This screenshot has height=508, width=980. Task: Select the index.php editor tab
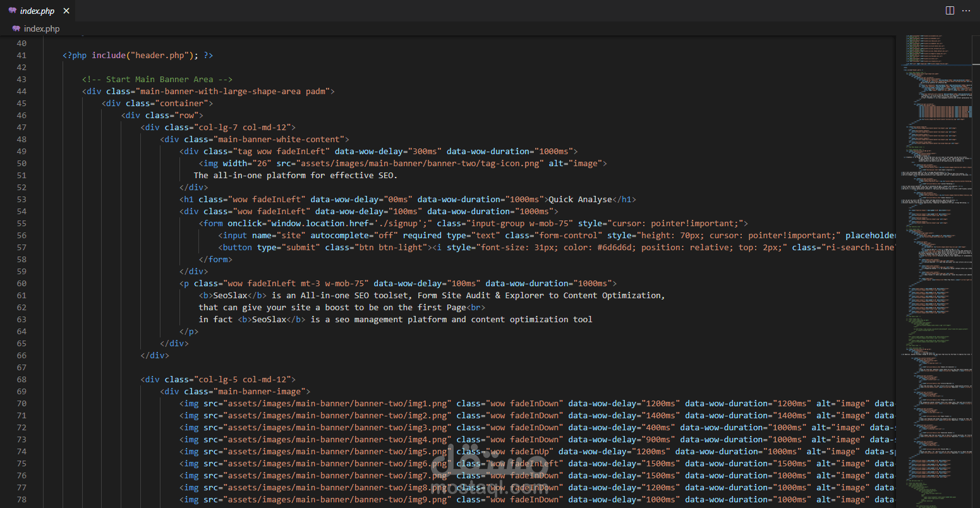38,11
